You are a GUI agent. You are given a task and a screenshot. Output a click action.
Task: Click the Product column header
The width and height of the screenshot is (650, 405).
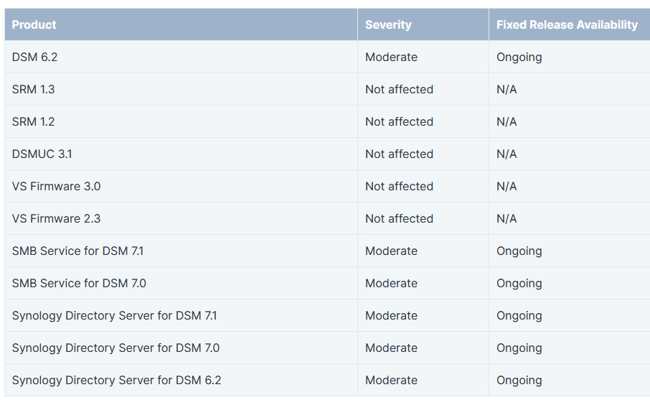pyautogui.click(x=34, y=25)
